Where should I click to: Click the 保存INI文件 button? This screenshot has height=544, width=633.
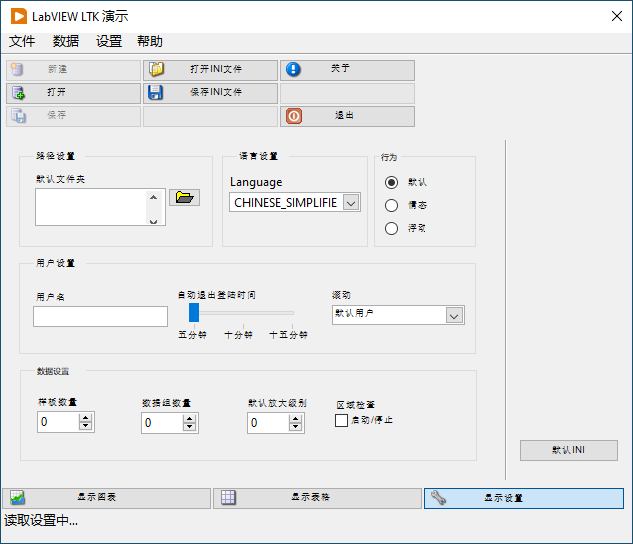coord(210,93)
